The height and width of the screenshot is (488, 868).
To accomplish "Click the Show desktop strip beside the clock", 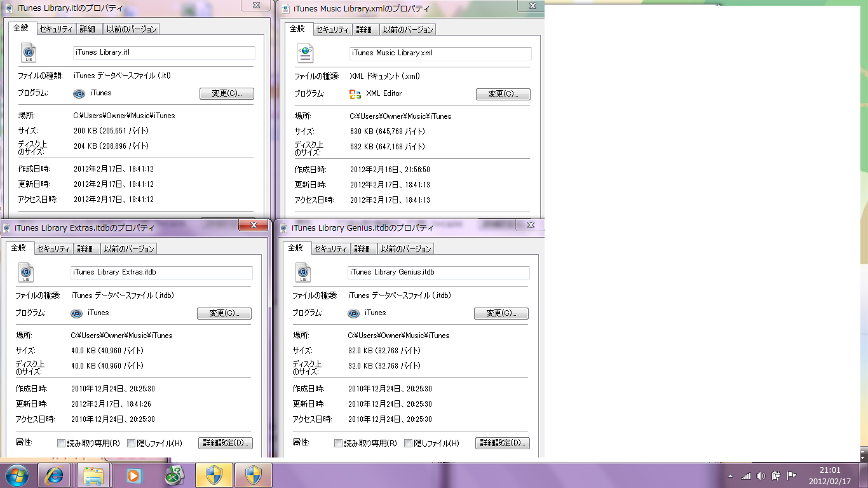I will point(863,475).
